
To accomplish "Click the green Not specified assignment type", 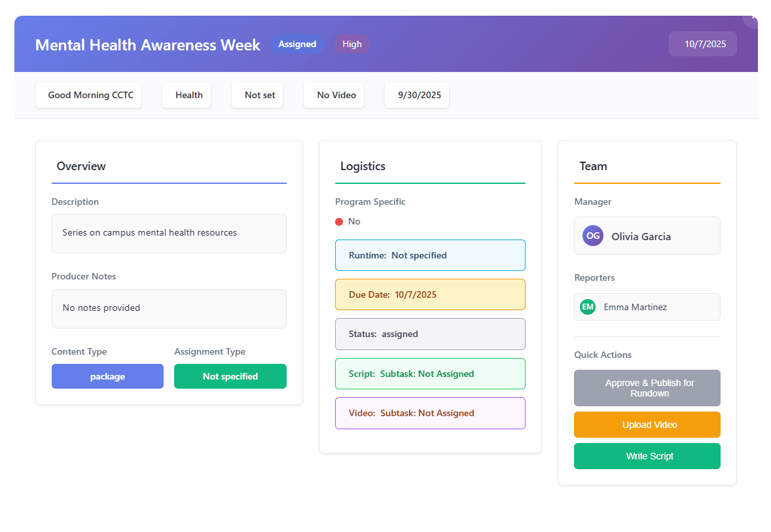I will [230, 376].
